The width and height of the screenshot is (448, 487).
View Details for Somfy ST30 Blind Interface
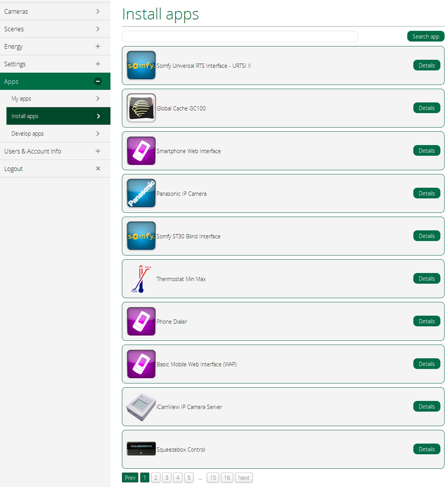pyautogui.click(x=426, y=236)
